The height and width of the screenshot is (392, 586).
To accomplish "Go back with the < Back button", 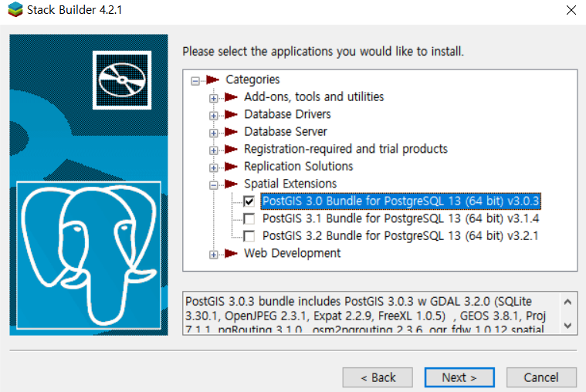I will [x=378, y=377].
